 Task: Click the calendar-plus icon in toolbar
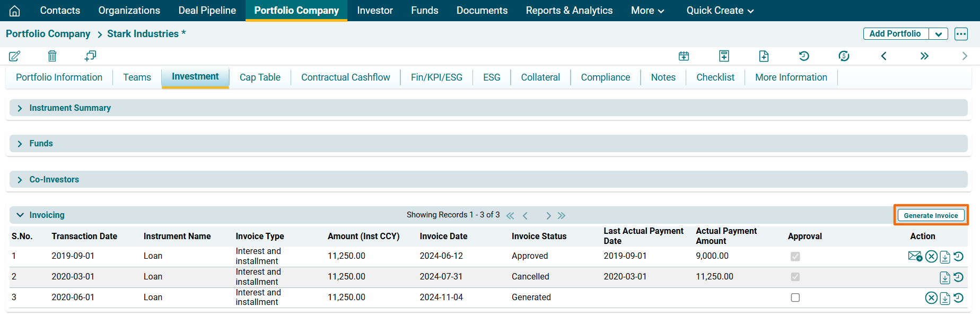[x=684, y=56]
